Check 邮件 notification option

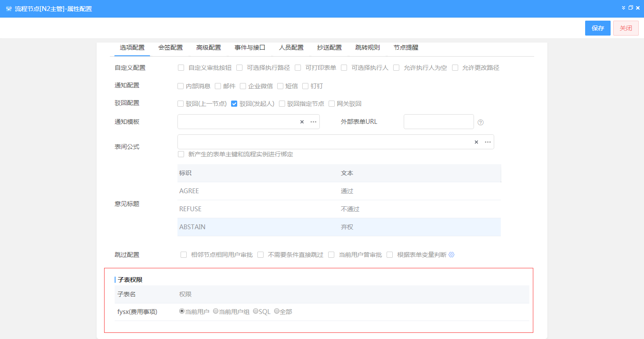pyautogui.click(x=218, y=86)
